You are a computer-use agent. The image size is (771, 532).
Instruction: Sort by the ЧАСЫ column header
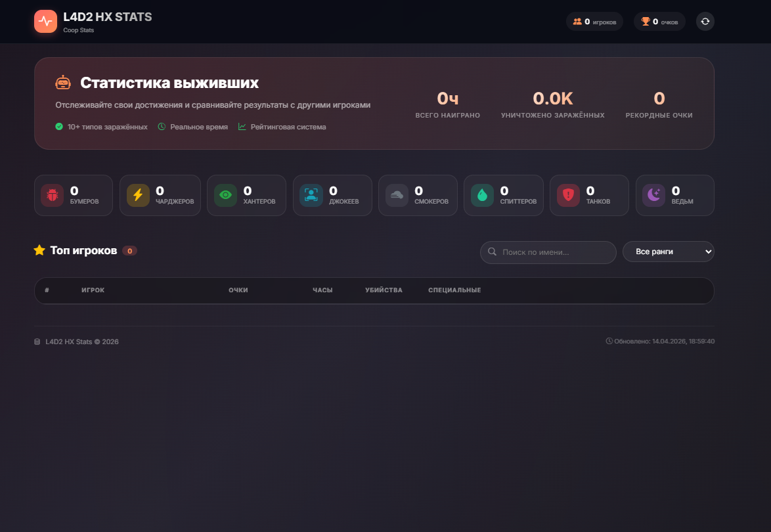point(322,290)
